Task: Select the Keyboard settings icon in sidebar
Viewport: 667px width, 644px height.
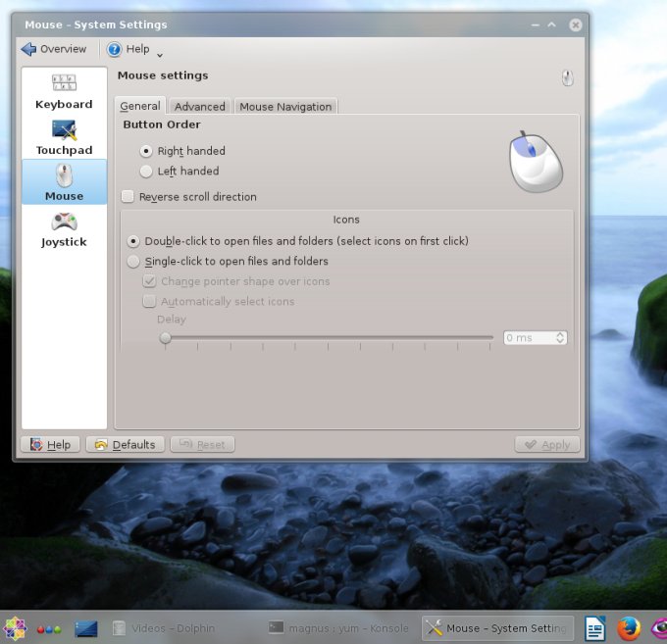Action: pyautogui.click(x=64, y=91)
